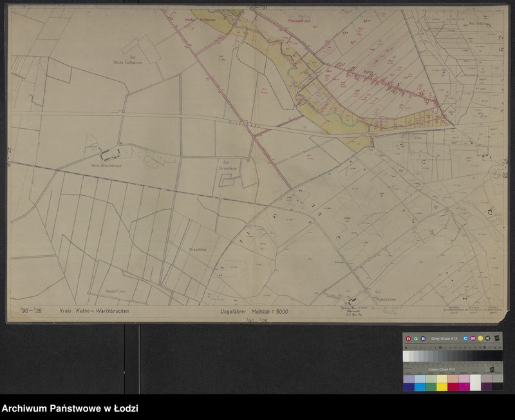Click the red R circle on chart
515x420 pixels.
pos(408,338)
